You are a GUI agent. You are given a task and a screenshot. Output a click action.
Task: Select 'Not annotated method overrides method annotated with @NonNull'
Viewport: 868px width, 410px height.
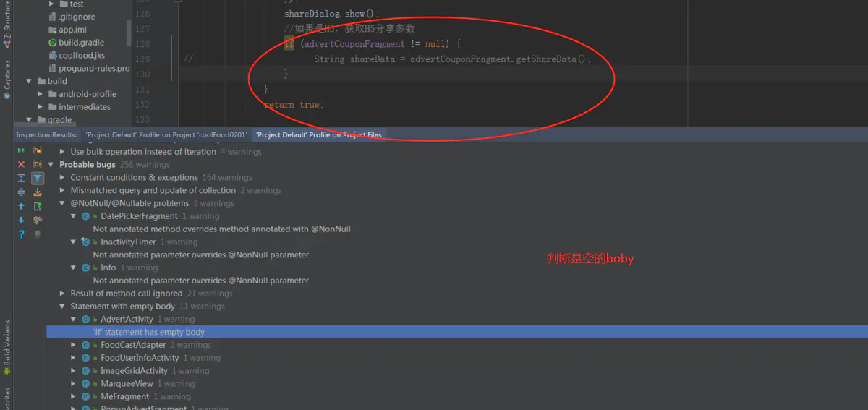[x=222, y=229]
